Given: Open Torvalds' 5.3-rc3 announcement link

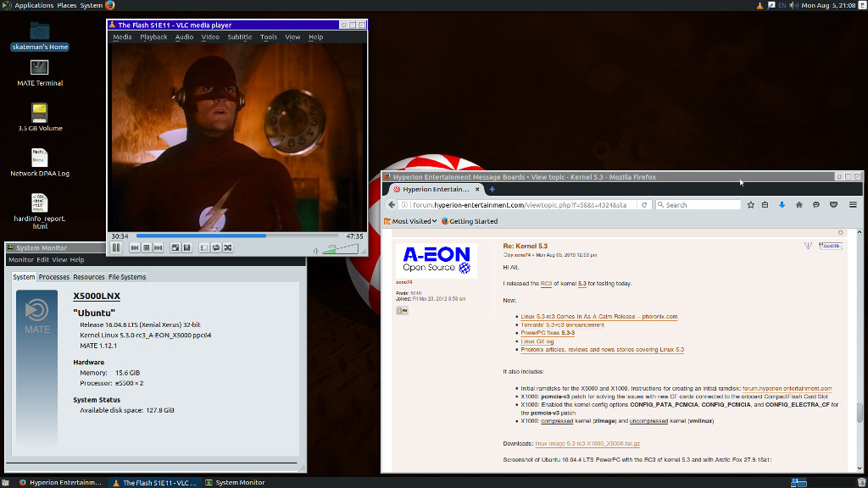Looking at the screenshot, I should [563, 325].
